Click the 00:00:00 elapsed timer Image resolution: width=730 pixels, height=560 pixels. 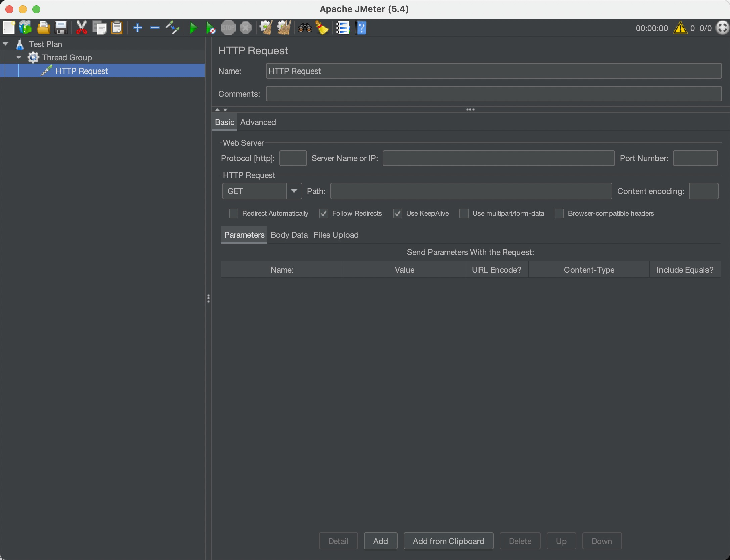pos(652,28)
